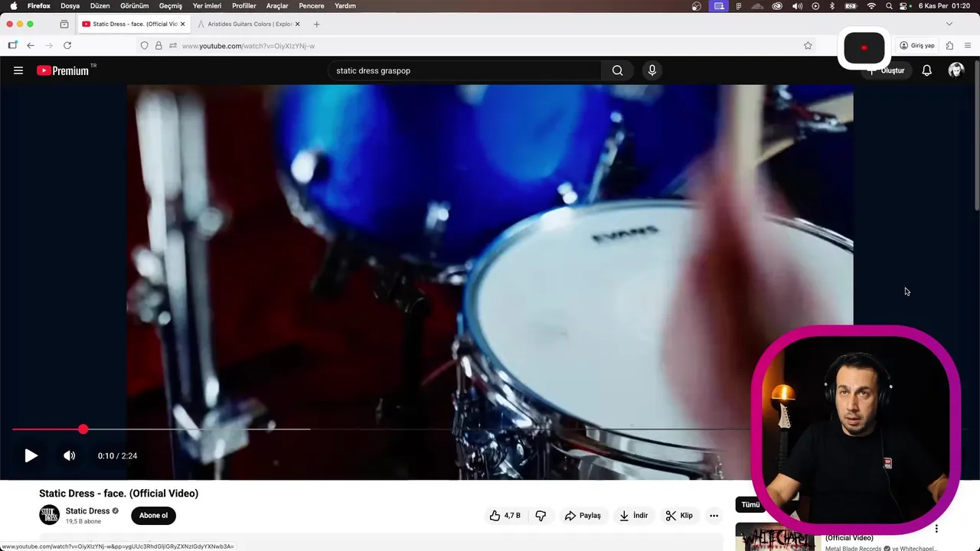Play the paused video
980x551 pixels.
point(31,455)
